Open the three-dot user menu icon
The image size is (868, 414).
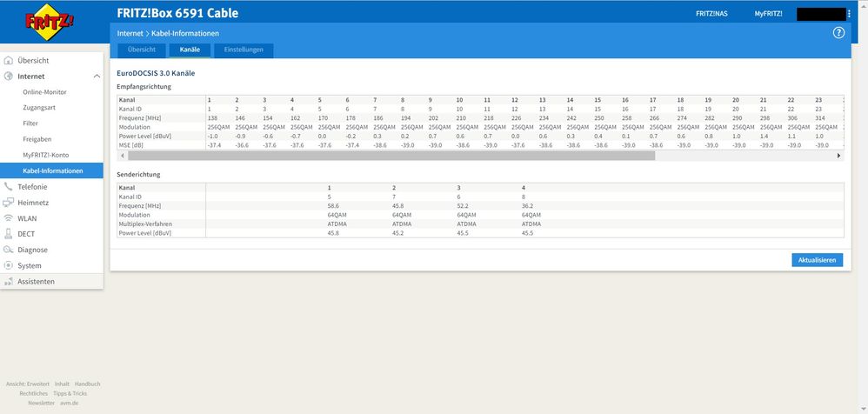(849, 14)
